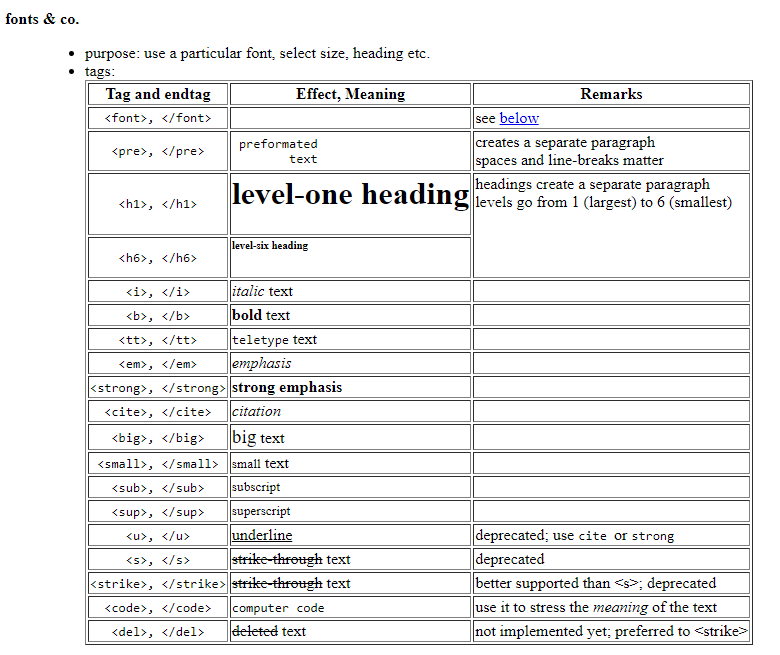Click the <strike>, </strike> tag cell
The width and height of the screenshot is (780, 655).
tap(158, 584)
